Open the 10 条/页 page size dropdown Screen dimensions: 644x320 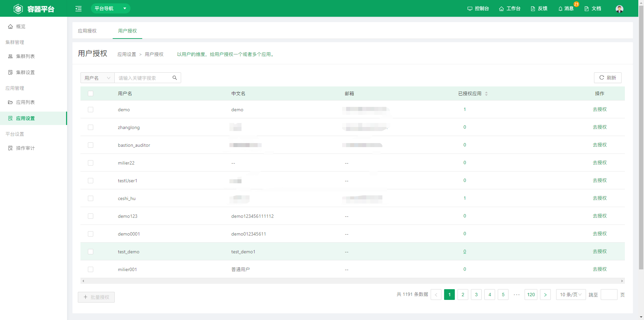tap(571, 295)
